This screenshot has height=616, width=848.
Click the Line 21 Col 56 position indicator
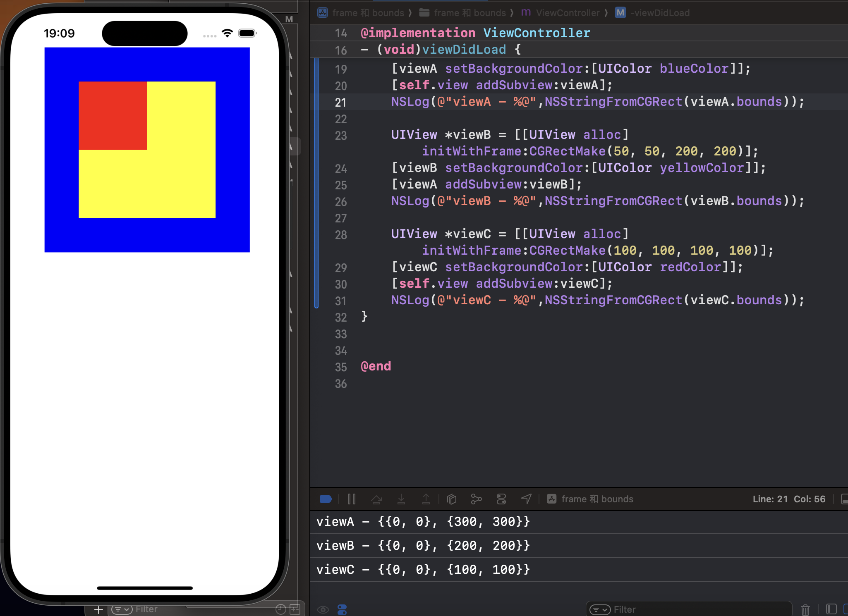point(789,499)
